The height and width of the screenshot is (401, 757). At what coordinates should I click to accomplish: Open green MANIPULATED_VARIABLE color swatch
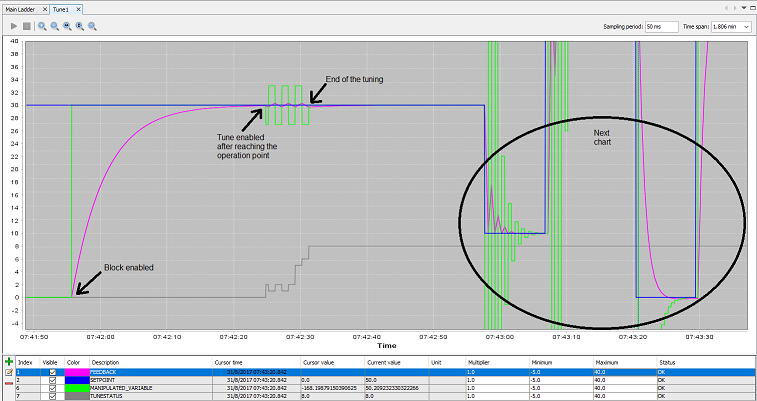77,388
